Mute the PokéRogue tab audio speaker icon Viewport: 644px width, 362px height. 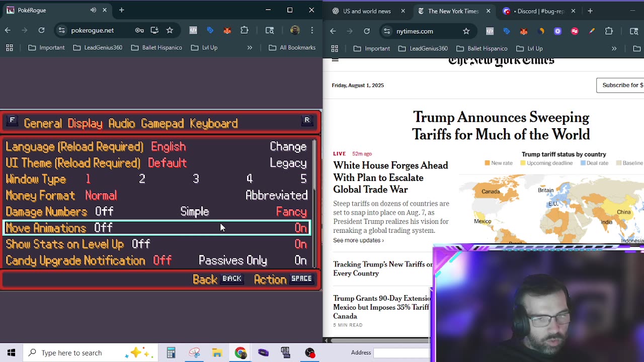click(x=93, y=10)
